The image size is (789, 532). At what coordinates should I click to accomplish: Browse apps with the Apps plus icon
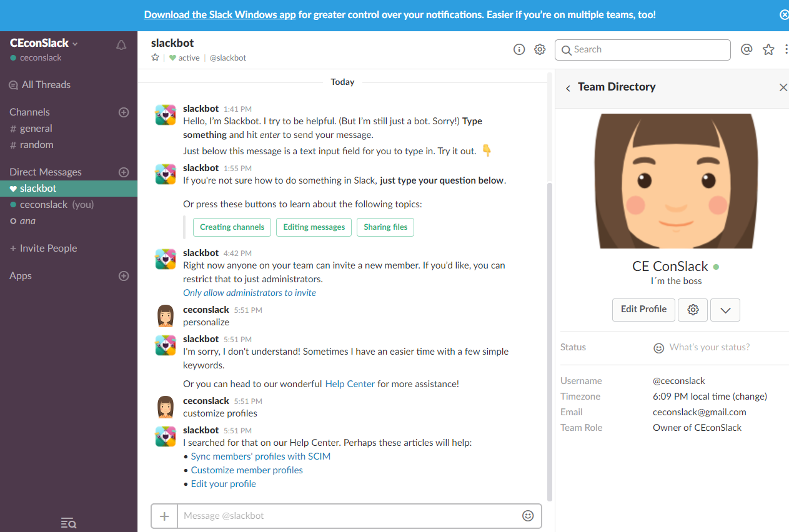pos(124,276)
